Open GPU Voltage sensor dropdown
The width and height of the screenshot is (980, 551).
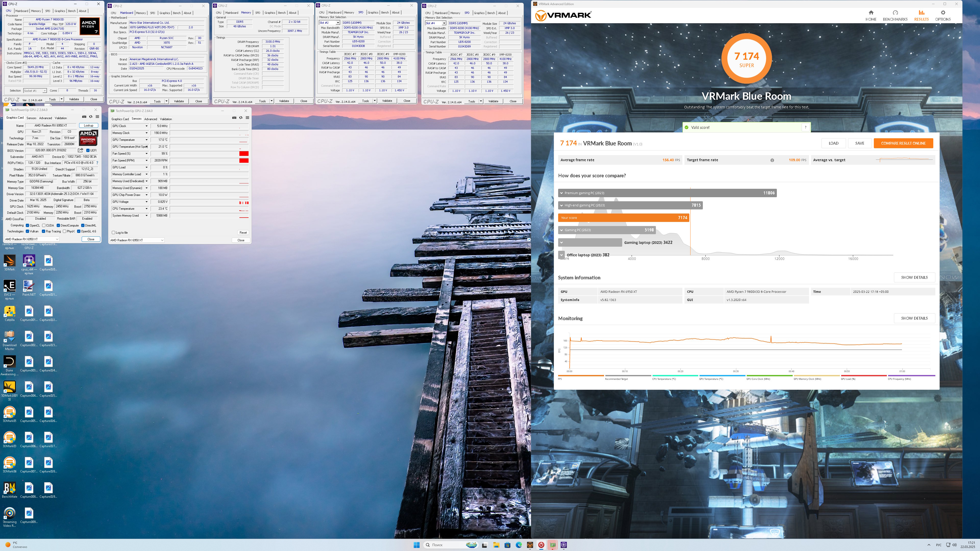tap(146, 202)
